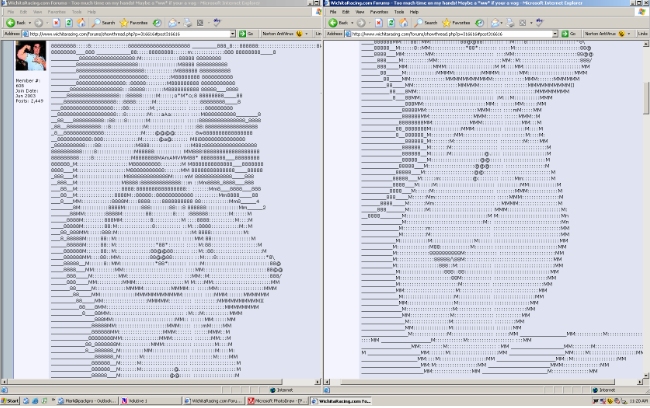
Task: Go Back in the left browser window
Action: pyautogui.click(x=16, y=23)
